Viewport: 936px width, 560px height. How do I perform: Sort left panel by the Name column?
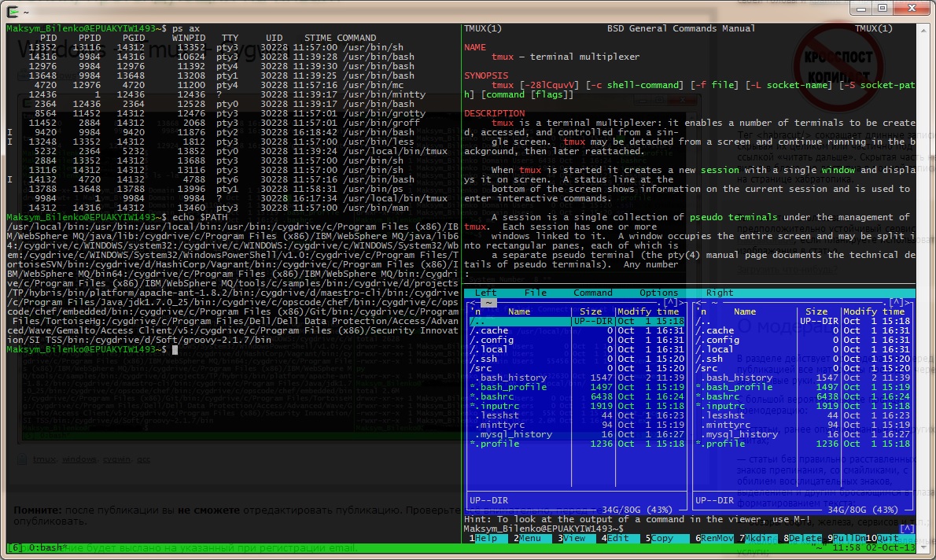tap(519, 311)
